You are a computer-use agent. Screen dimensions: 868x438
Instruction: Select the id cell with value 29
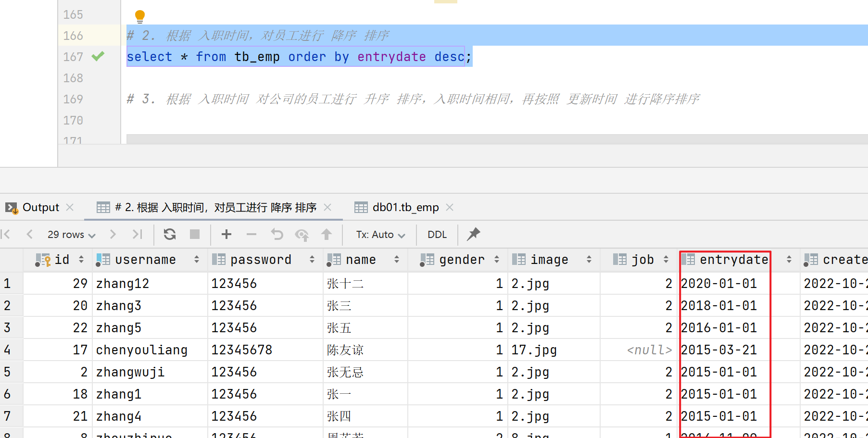pos(58,284)
